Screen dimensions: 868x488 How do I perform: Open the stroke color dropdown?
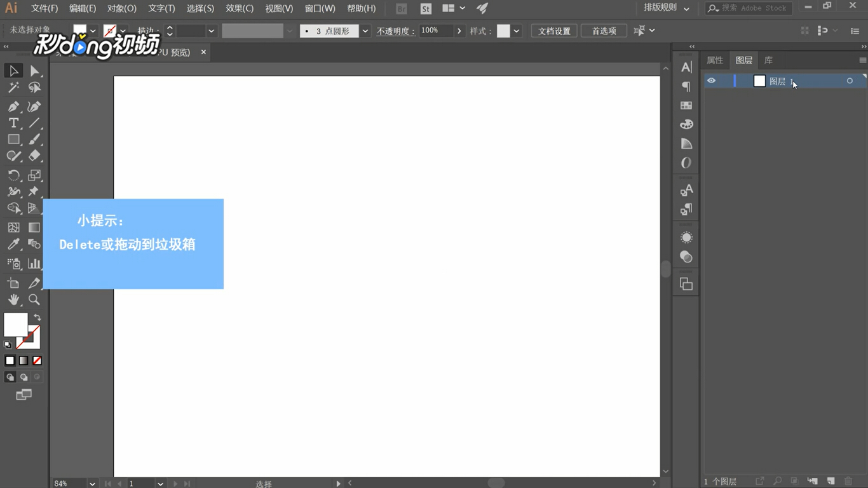coord(123,30)
